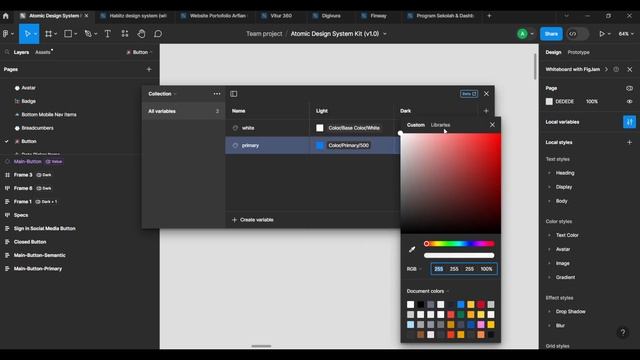Click the red value input field
This screenshot has height=360, width=640.
(438, 269)
